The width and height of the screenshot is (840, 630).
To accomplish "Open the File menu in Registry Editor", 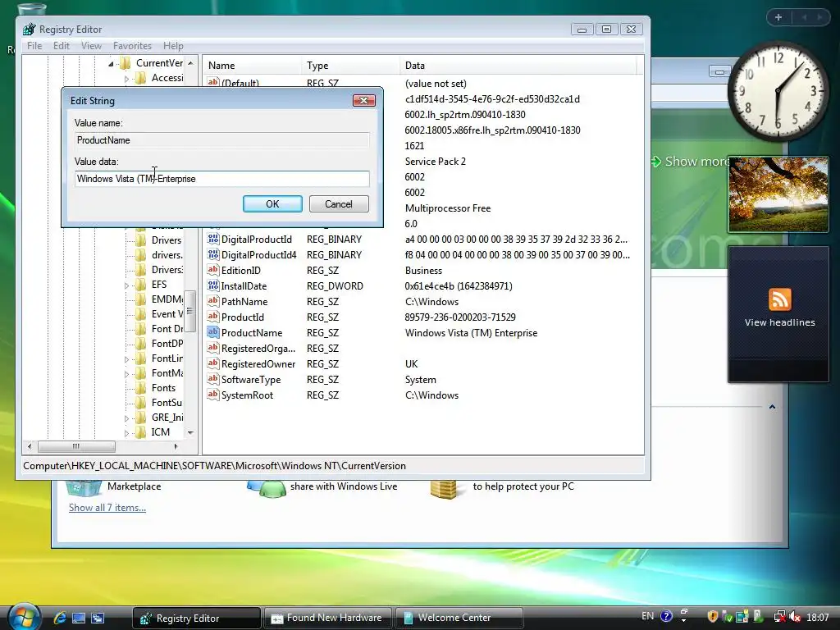I will point(34,46).
